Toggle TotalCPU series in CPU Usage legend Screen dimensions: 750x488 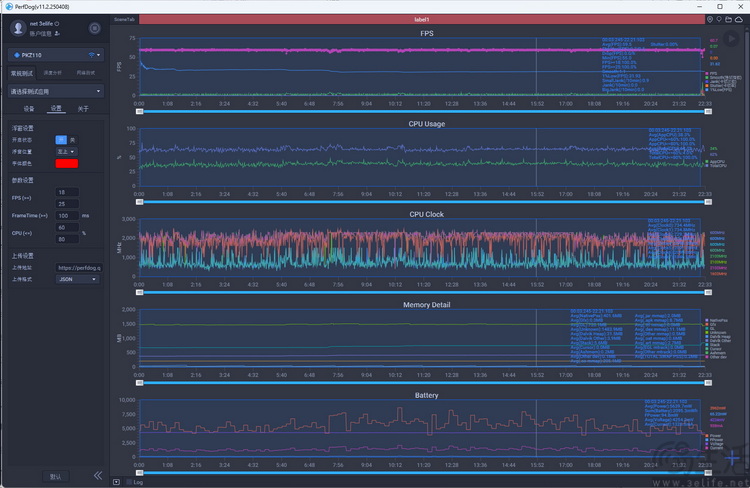pos(716,166)
